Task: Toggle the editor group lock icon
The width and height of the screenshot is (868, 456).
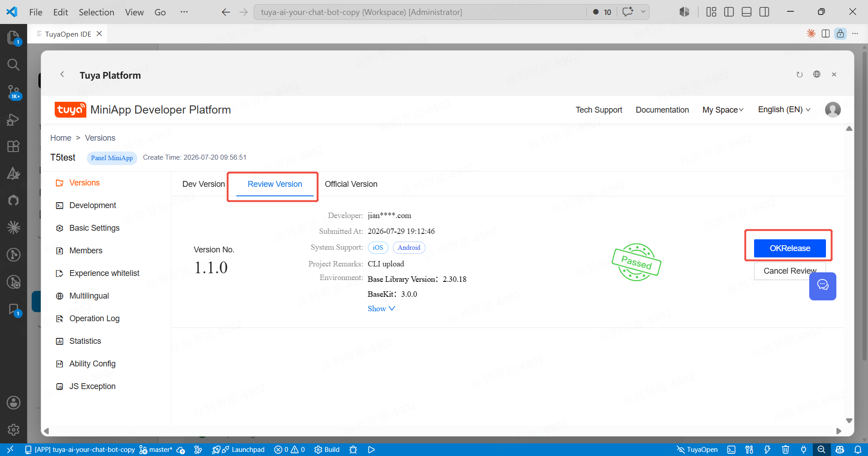Action: coord(840,33)
